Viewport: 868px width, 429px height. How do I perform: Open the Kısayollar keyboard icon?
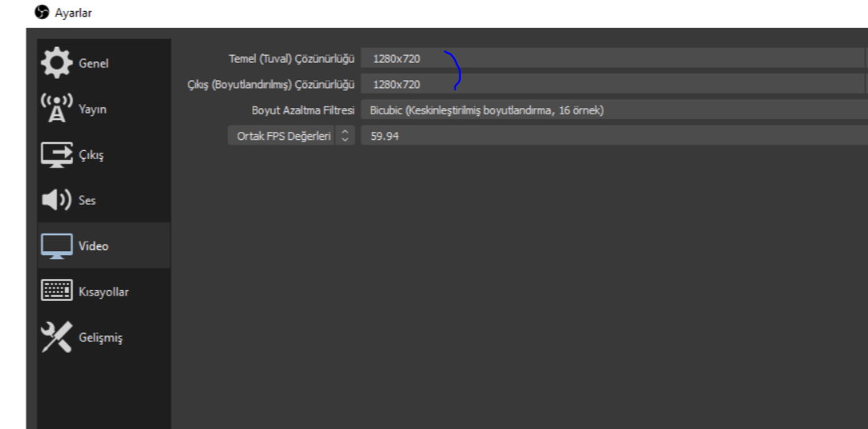tap(56, 292)
